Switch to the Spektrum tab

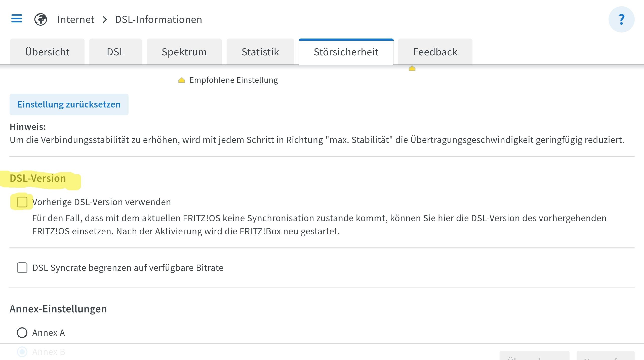pos(184,52)
